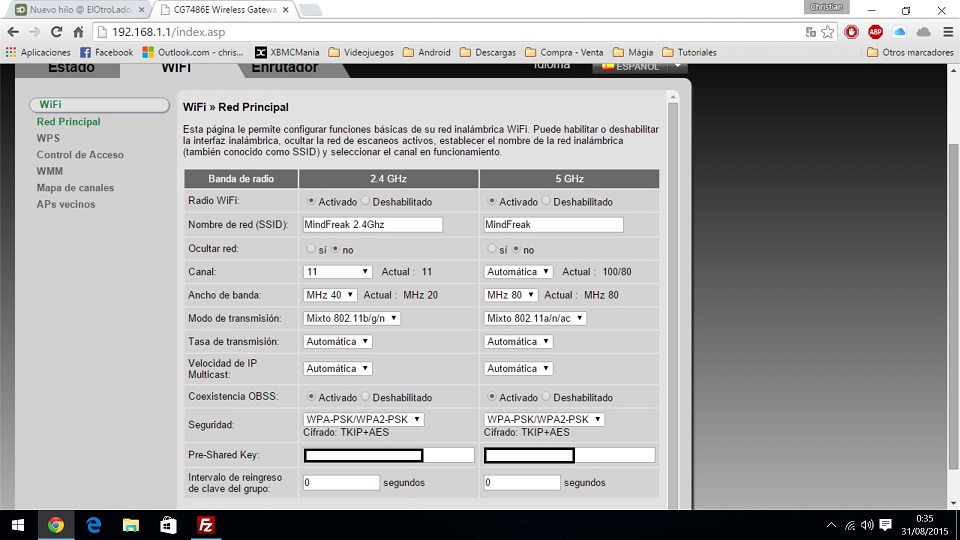Select 'sí' for Ocultar red on 2.4 GHz
The image size is (960, 540).
[x=311, y=249]
